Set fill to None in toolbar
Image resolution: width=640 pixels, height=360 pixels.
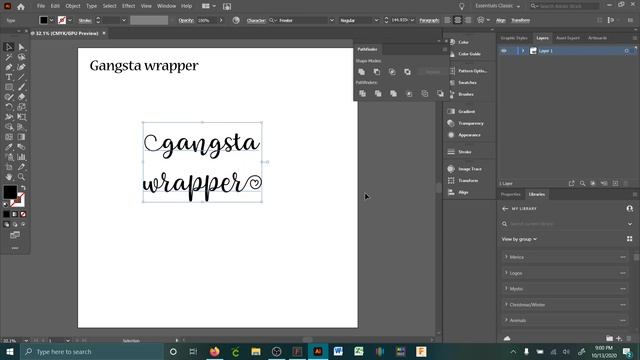click(x=23, y=214)
